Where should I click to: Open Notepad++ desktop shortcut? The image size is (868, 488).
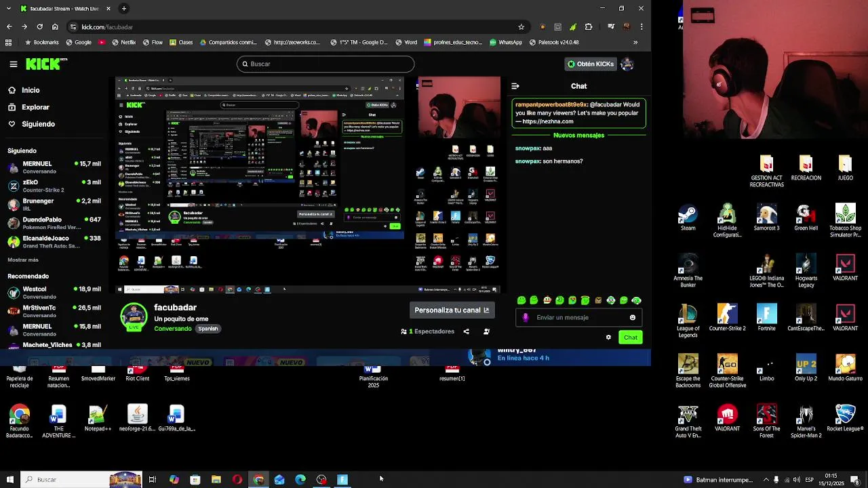click(98, 418)
